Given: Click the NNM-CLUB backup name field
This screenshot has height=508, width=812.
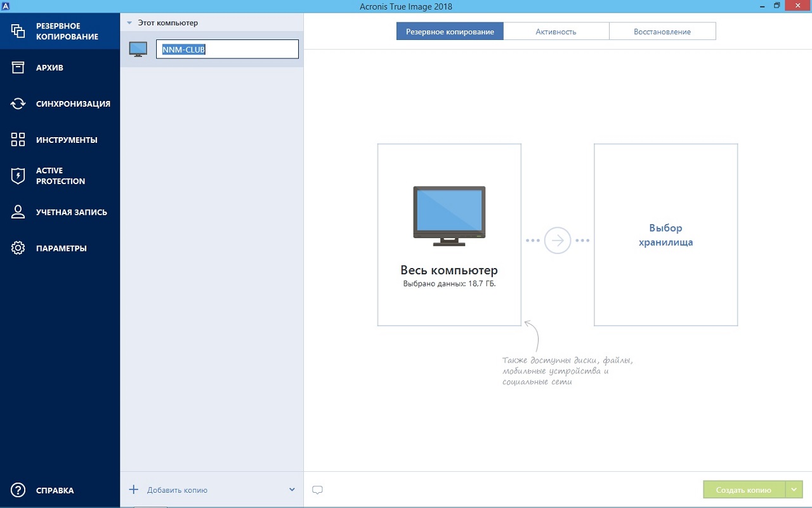Looking at the screenshot, I should tap(227, 50).
